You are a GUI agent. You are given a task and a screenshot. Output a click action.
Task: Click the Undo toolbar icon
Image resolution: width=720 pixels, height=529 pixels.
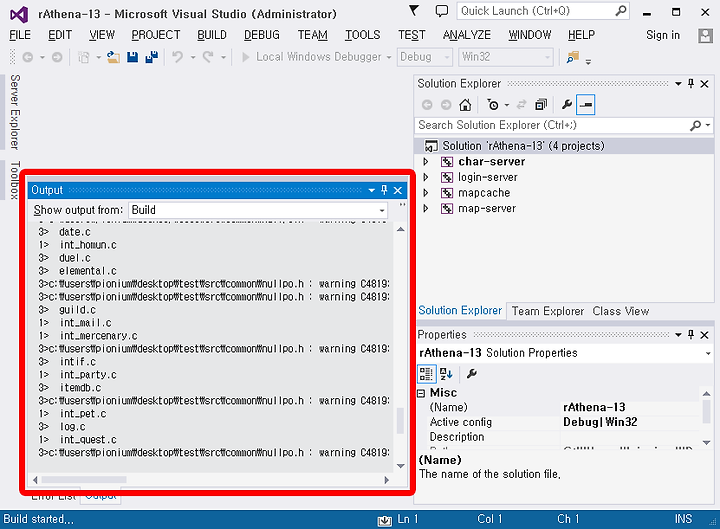178,57
